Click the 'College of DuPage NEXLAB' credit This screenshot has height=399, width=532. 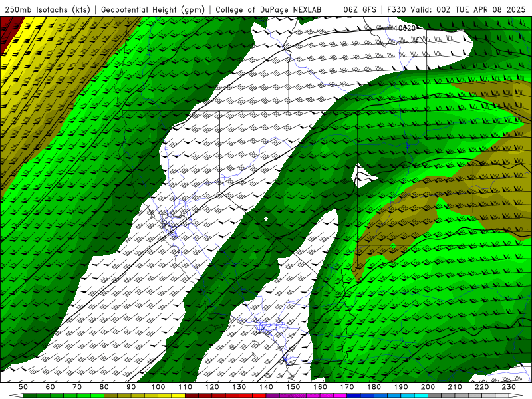pyautogui.click(x=269, y=10)
